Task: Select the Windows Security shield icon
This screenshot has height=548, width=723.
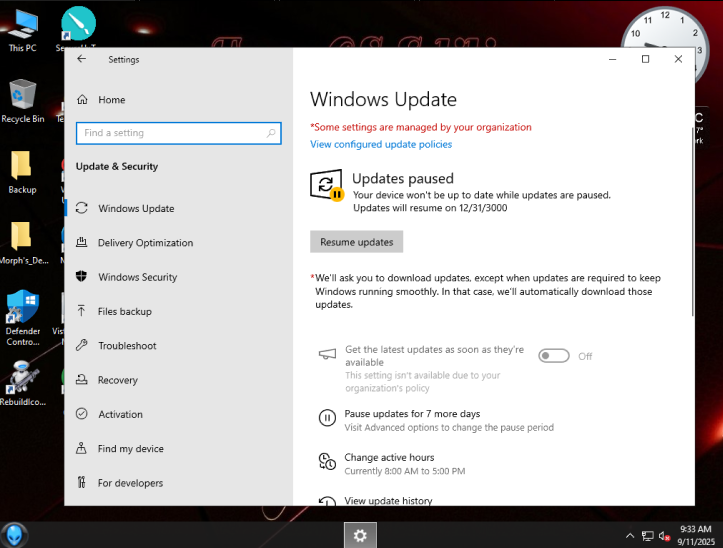Action: tap(82, 276)
